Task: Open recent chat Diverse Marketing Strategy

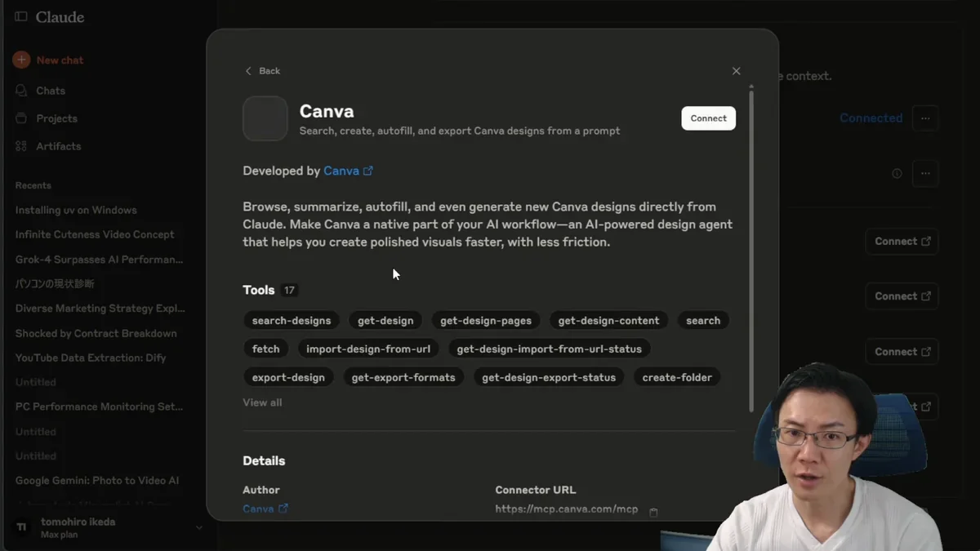Action: (x=100, y=309)
